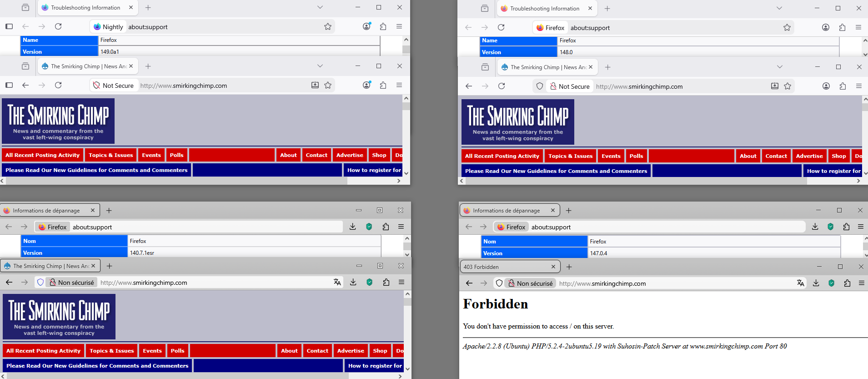Click Non sécurisé in the 403 Forbidden window
Image resolution: width=868 pixels, height=379 pixels.
coord(531,283)
